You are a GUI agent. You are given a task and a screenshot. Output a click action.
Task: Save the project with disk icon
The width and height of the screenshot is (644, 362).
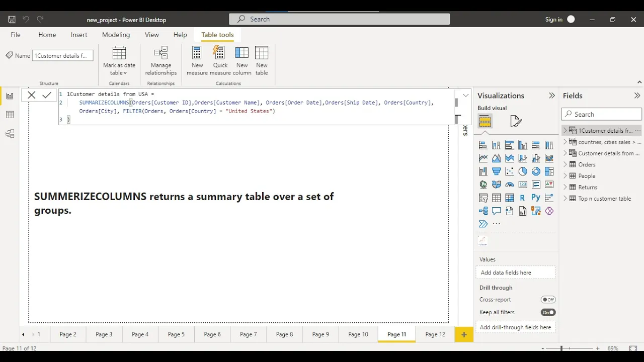click(12, 20)
